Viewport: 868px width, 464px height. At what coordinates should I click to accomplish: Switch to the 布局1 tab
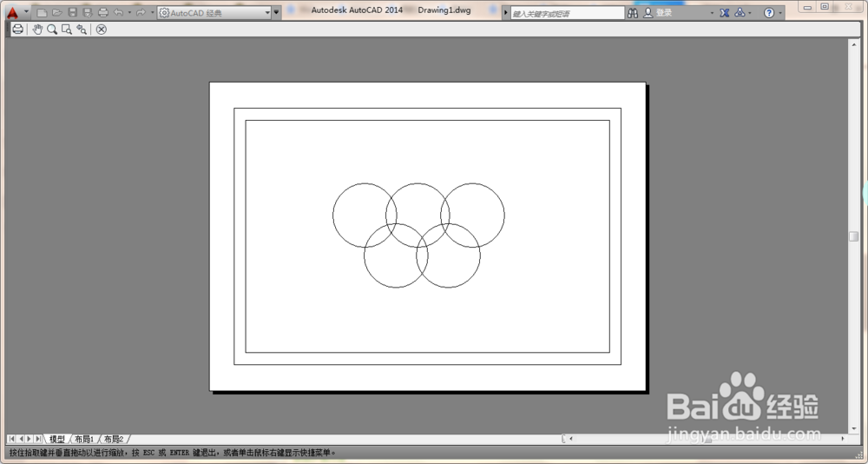84,439
